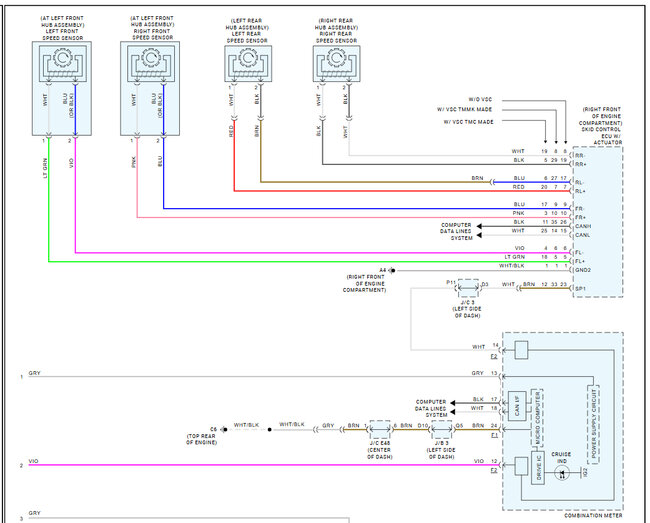Click the left rear speed sensor symbol
Screen dimensions: 650x523
[x=248, y=64]
